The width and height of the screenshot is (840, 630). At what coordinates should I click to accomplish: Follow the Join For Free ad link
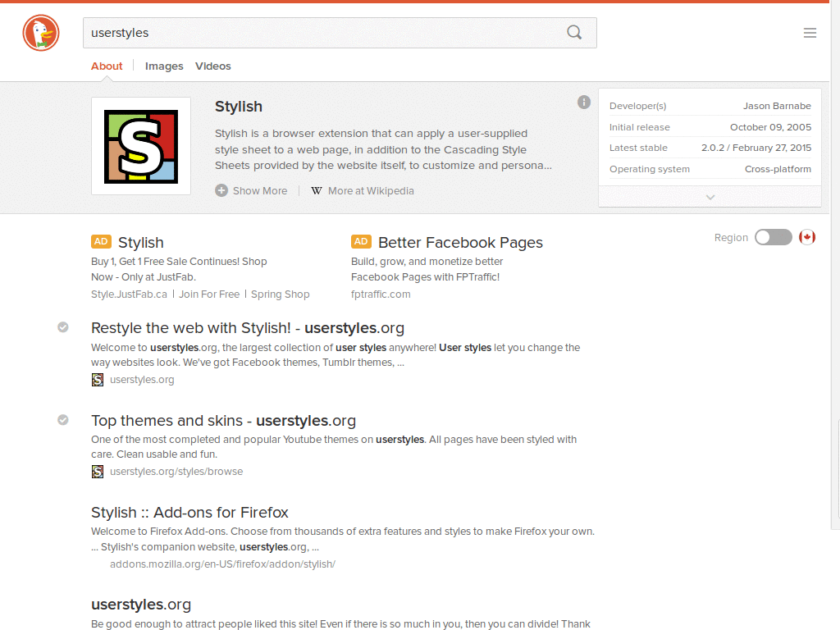point(209,294)
